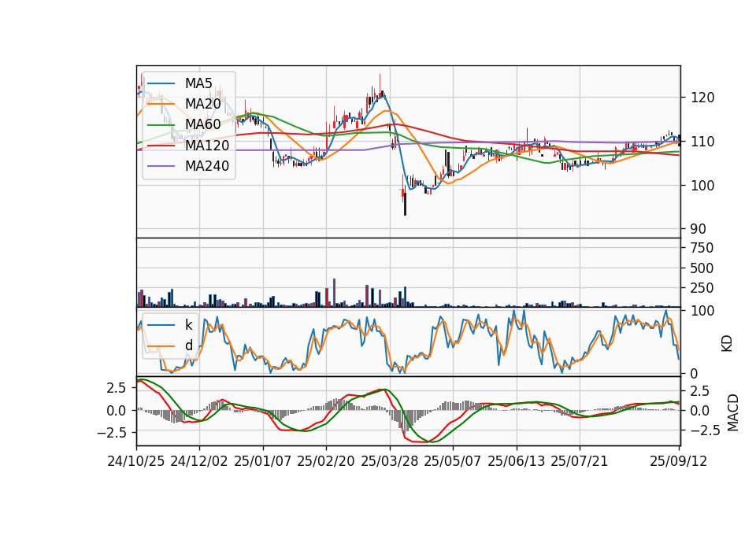Click the price axis value 90
Image resolution: width=756 pixels, height=543 pixels.
pos(699,229)
